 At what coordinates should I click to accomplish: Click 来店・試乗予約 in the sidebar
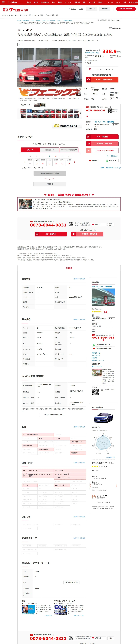102,137
